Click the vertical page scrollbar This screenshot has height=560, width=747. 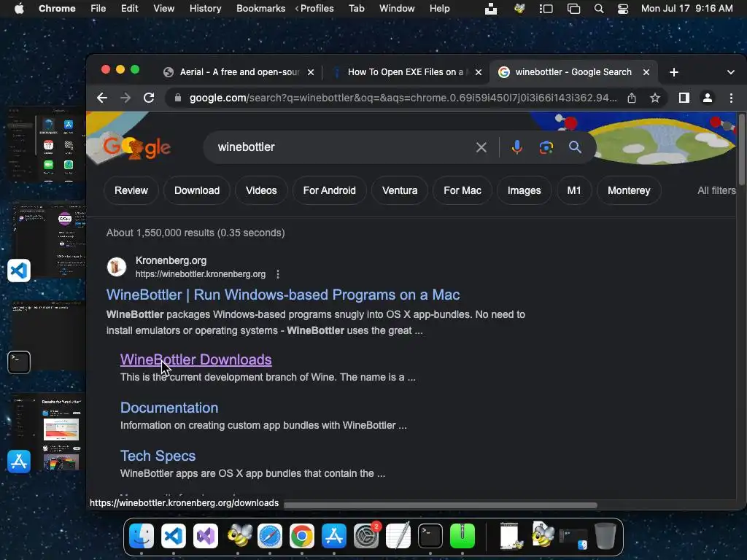click(x=741, y=150)
